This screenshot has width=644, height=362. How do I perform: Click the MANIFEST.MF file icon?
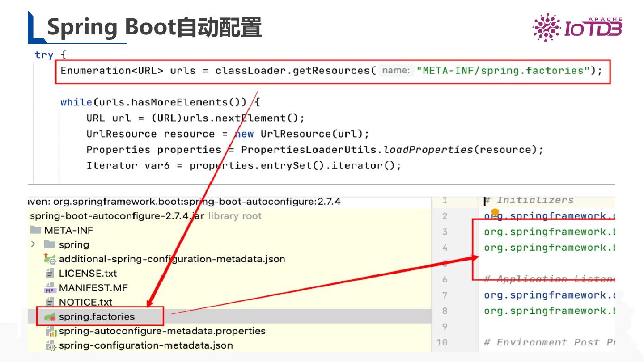click(x=50, y=288)
